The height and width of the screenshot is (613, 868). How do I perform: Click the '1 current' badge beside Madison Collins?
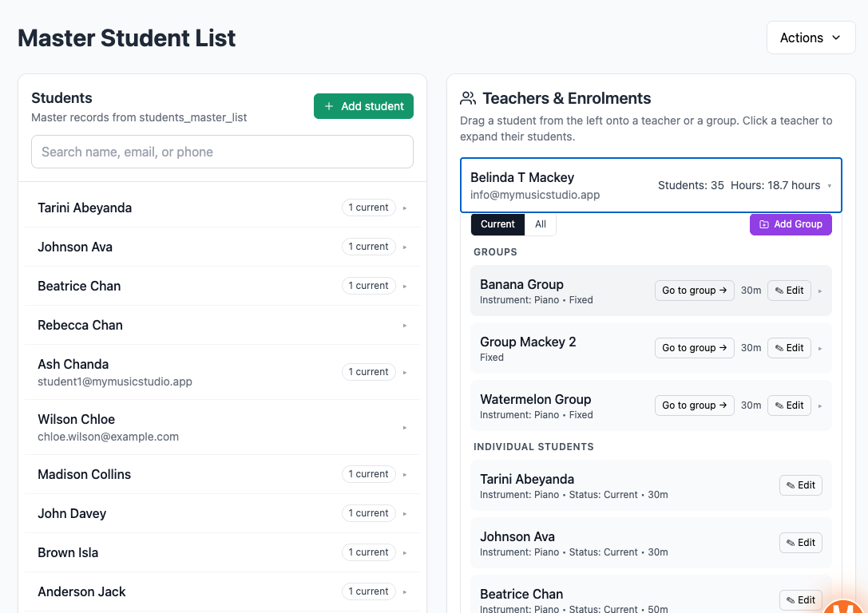click(x=368, y=473)
